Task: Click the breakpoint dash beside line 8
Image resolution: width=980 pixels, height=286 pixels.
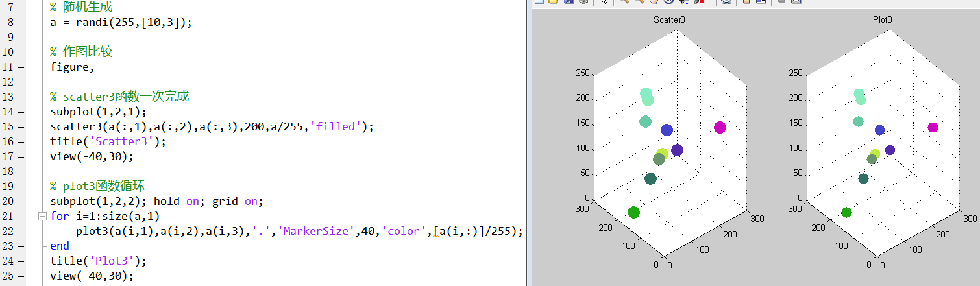Action: [x=21, y=23]
